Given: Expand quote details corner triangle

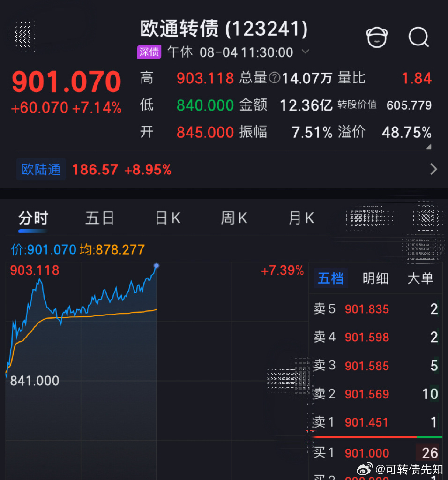Looking at the screenshot, I should (x=429, y=147).
